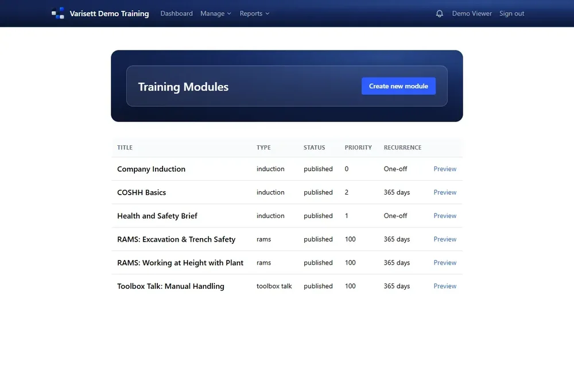Click the Training Modules heading
The height and width of the screenshot is (392, 574).
pyautogui.click(x=183, y=87)
